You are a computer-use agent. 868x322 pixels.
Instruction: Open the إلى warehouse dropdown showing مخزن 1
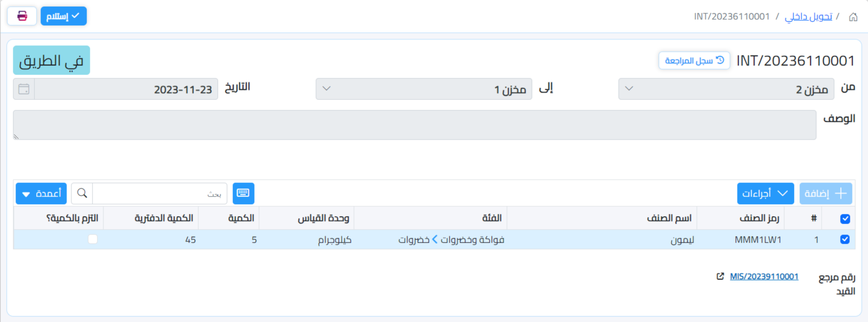point(423,89)
